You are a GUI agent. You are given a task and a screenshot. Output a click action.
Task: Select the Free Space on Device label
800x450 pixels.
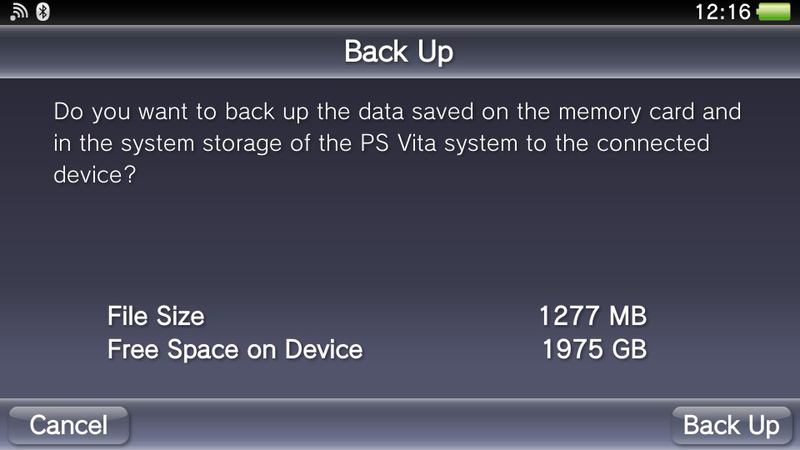235,349
